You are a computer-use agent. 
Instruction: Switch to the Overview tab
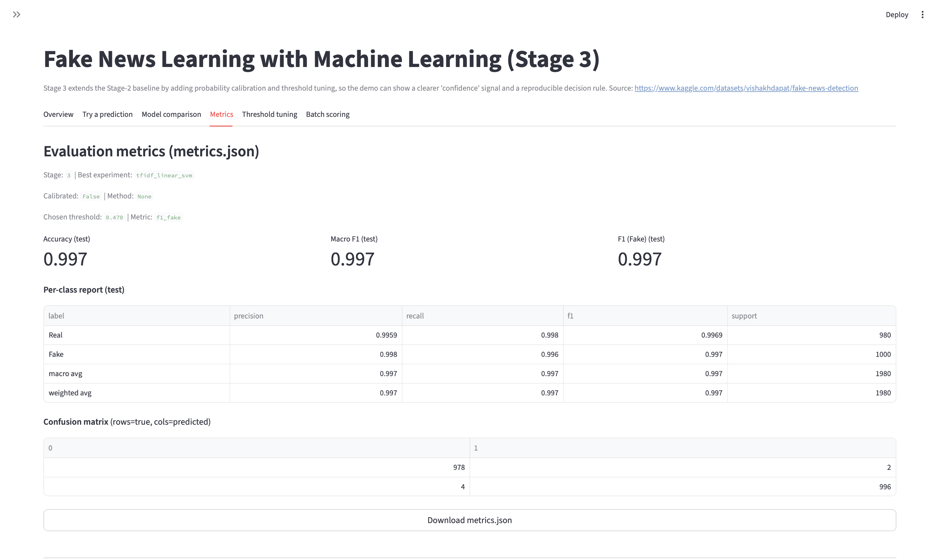click(x=58, y=114)
